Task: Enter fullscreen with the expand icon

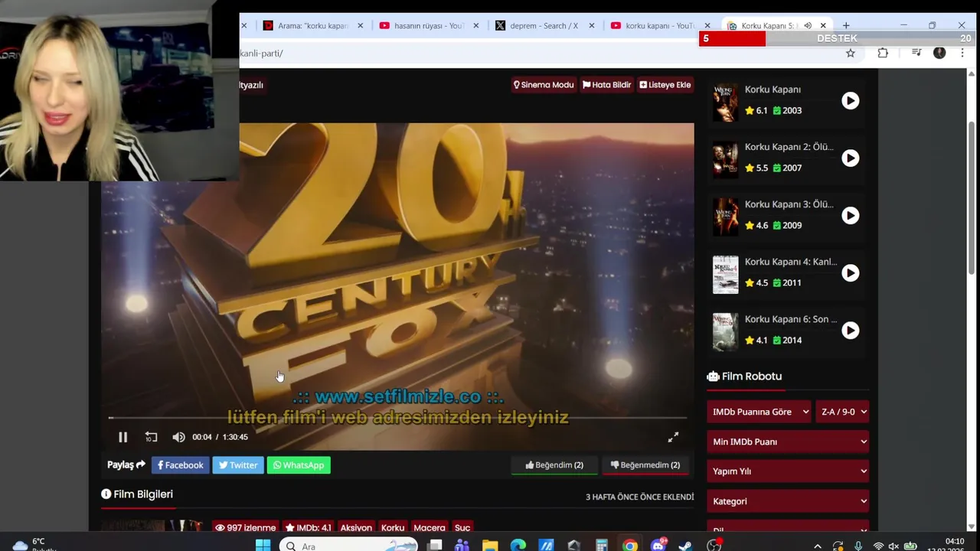Action: pos(673,437)
